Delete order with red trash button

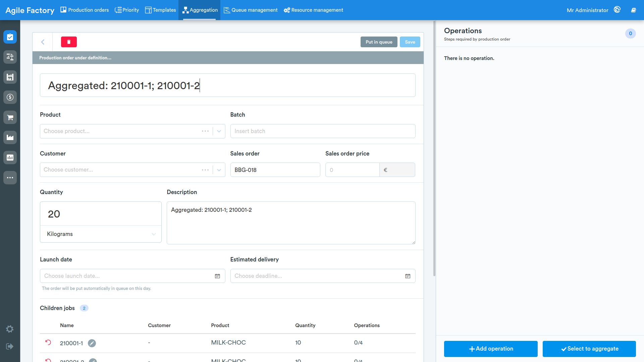(x=69, y=42)
